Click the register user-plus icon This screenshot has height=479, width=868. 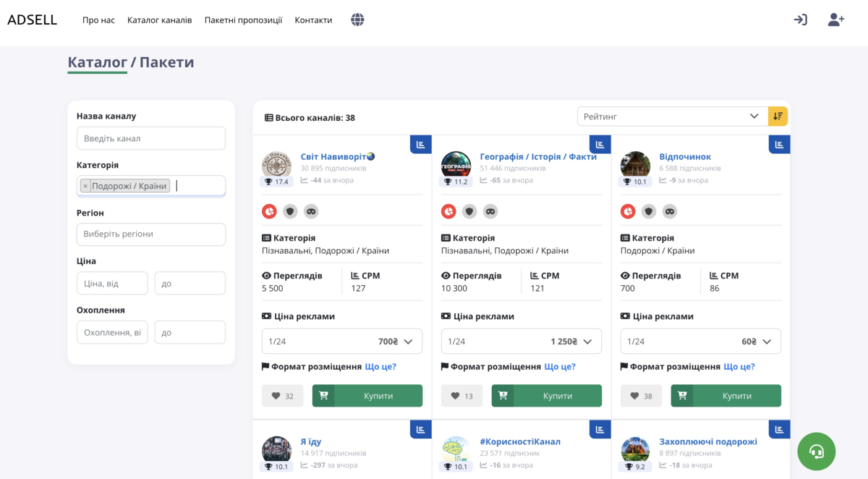pos(836,20)
